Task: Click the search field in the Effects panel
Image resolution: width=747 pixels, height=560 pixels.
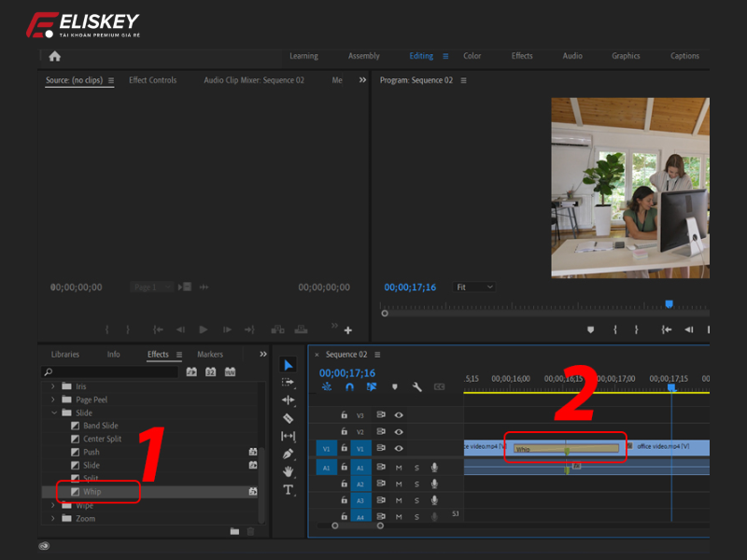Action: [x=103, y=371]
